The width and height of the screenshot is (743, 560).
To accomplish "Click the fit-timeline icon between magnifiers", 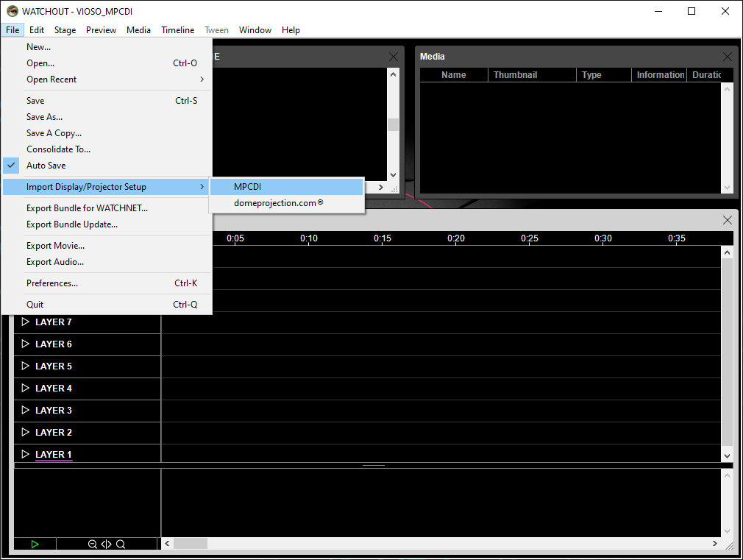I will (107, 545).
